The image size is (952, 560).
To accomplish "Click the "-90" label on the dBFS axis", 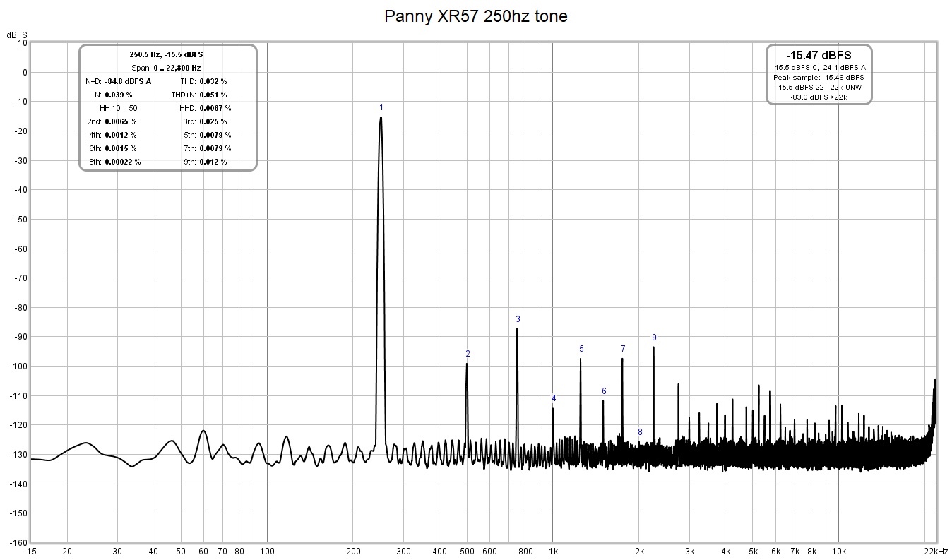I will pyautogui.click(x=20, y=336).
